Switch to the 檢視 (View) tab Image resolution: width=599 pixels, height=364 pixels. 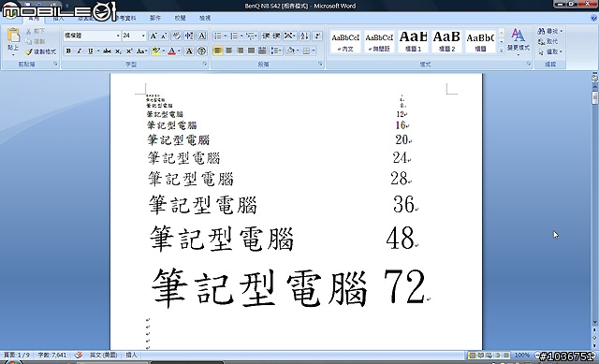pos(205,18)
